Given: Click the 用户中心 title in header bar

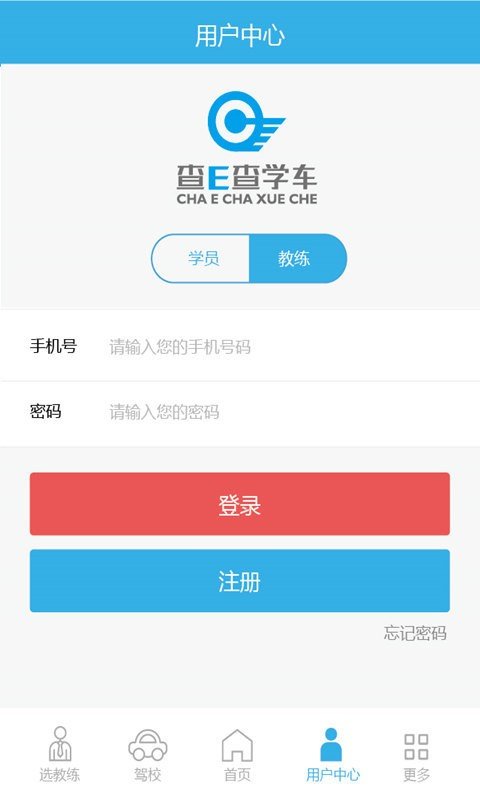Looking at the screenshot, I should (240, 36).
